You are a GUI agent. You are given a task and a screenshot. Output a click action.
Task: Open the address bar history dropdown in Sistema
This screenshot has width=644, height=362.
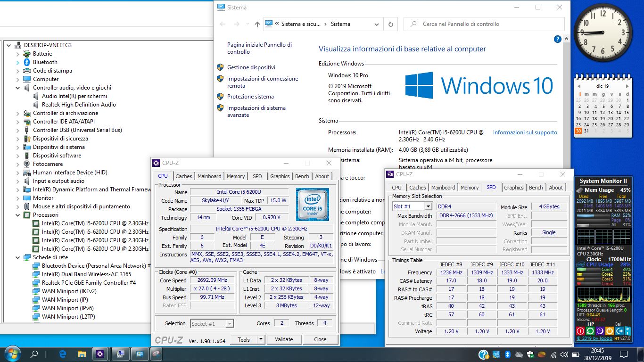(x=377, y=24)
